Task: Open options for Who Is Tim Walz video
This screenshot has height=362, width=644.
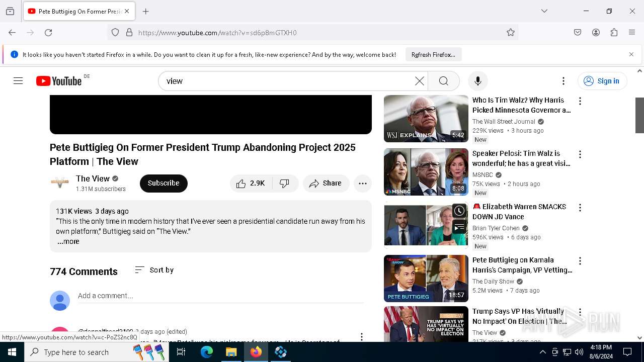Action: (580, 101)
